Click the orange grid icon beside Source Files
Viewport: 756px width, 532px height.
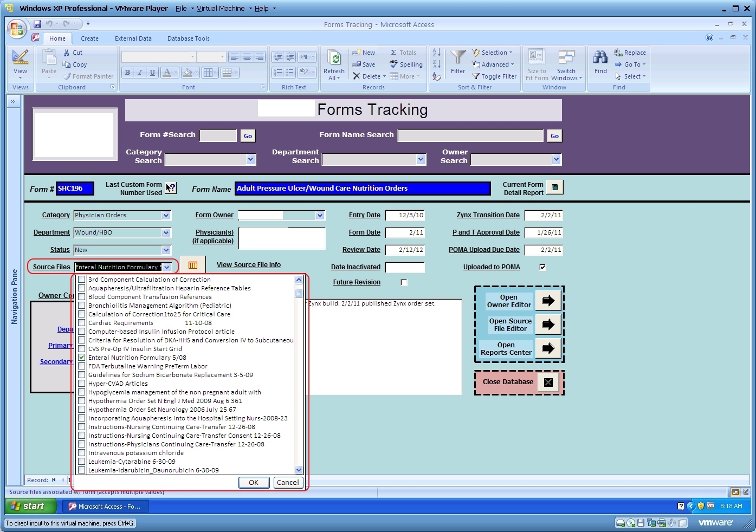193,265
